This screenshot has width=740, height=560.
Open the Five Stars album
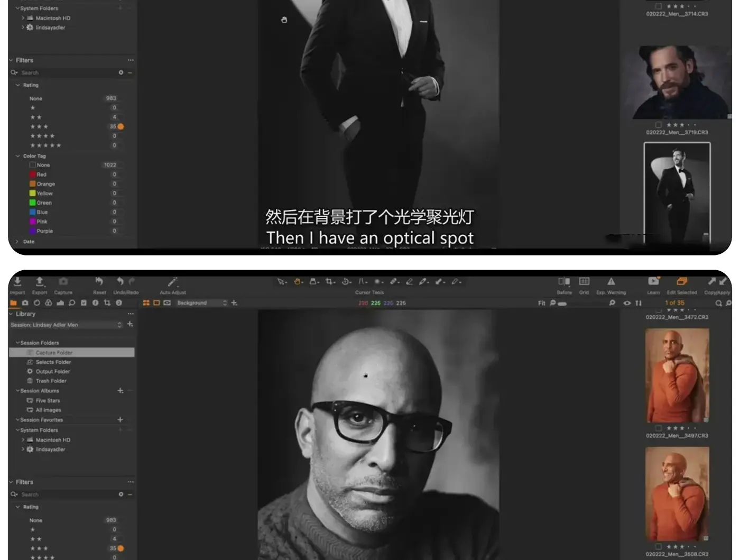pos(48,401)
